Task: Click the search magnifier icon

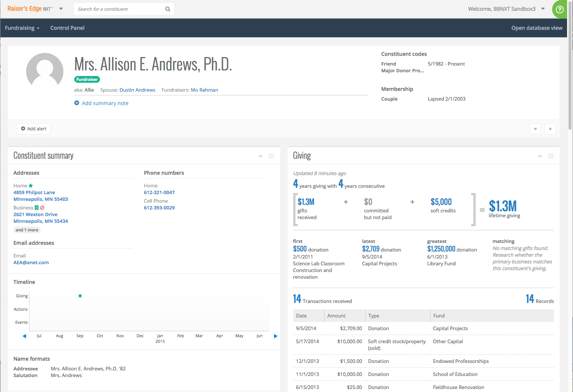Action: click(168, 9)
